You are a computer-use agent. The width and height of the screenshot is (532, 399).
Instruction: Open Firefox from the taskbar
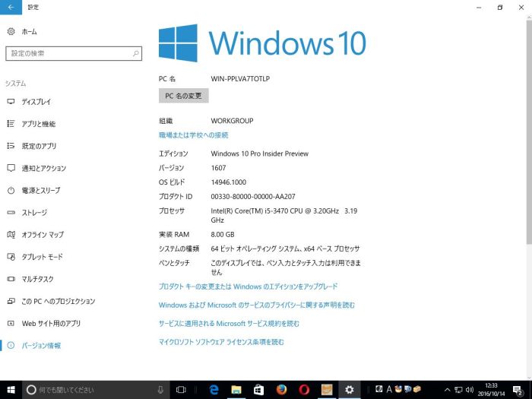[281, 389]
